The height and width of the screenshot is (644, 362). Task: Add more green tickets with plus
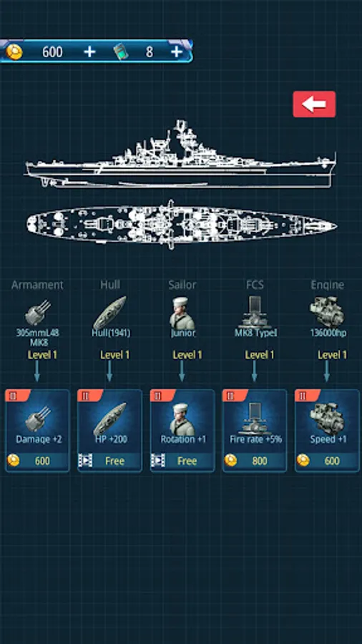(x=177, y=52)
